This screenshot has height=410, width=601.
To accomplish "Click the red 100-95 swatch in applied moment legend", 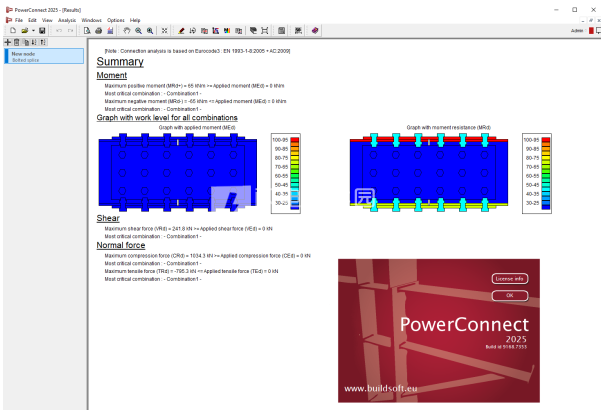I will [295, 140].
